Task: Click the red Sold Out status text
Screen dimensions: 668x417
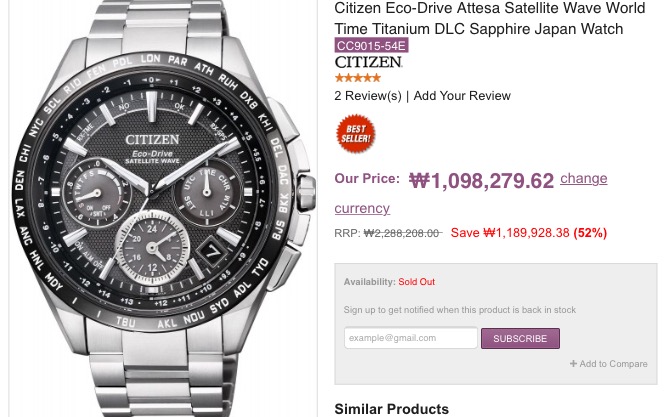Action: 416,282
